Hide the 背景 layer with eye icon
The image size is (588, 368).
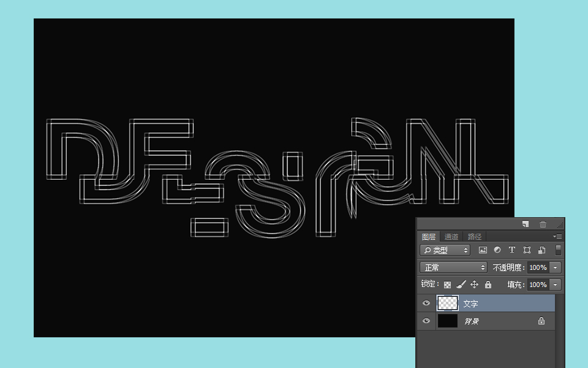[426, 321]
